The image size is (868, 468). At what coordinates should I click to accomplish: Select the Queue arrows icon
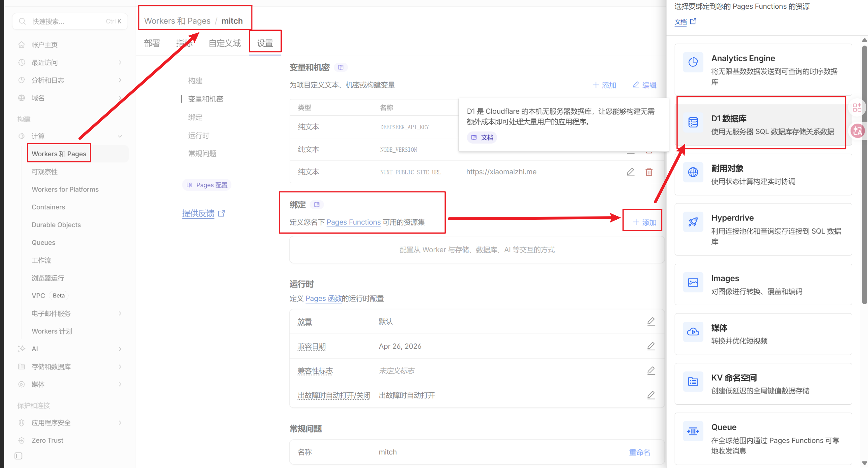(x=693, y=431)
